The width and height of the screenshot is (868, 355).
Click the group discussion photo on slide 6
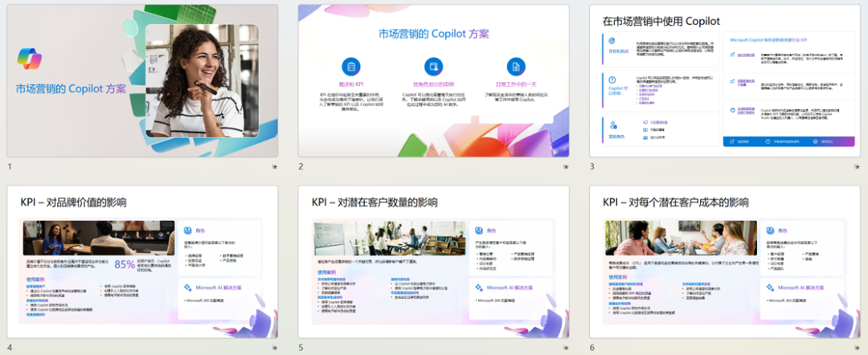(x=681, y=238)
